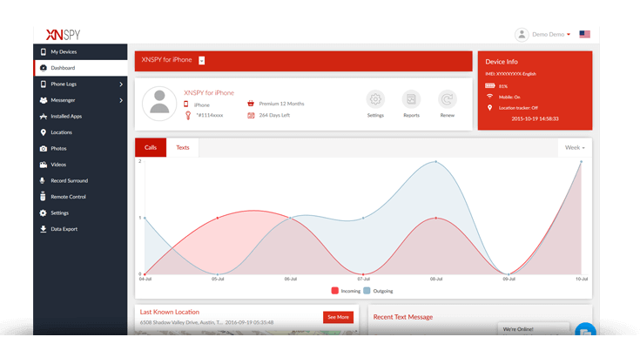This screenshot has width=640, height=364.
Task: Expand the Phone Logs submenu
Action: 80,84
